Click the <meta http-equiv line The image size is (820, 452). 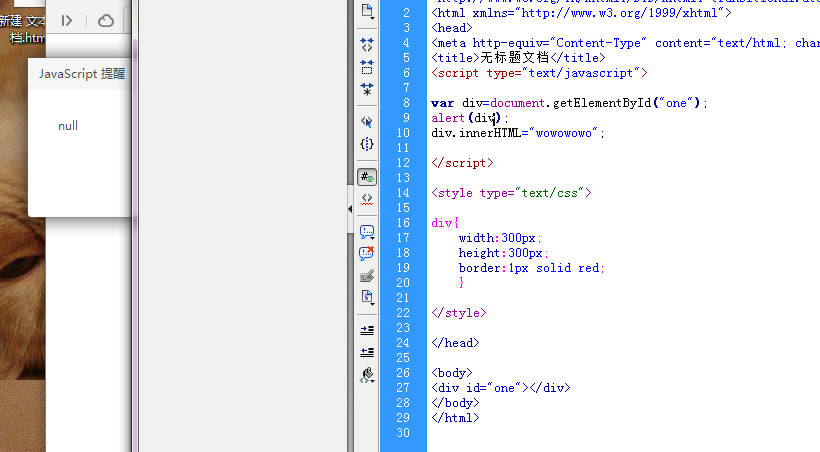click(625, 43)
